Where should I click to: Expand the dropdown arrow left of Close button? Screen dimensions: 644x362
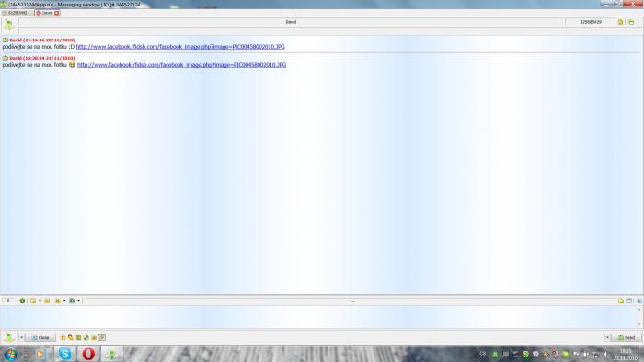coord(21,337)
